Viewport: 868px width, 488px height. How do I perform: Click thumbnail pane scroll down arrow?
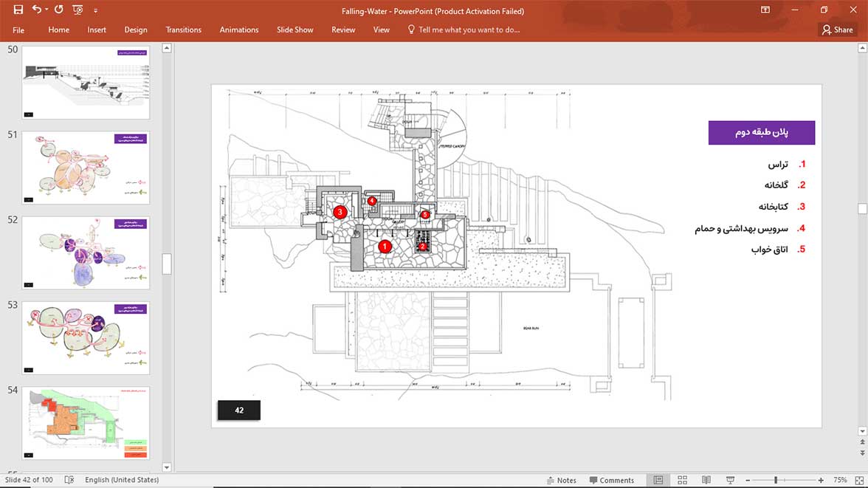(167, 467)
